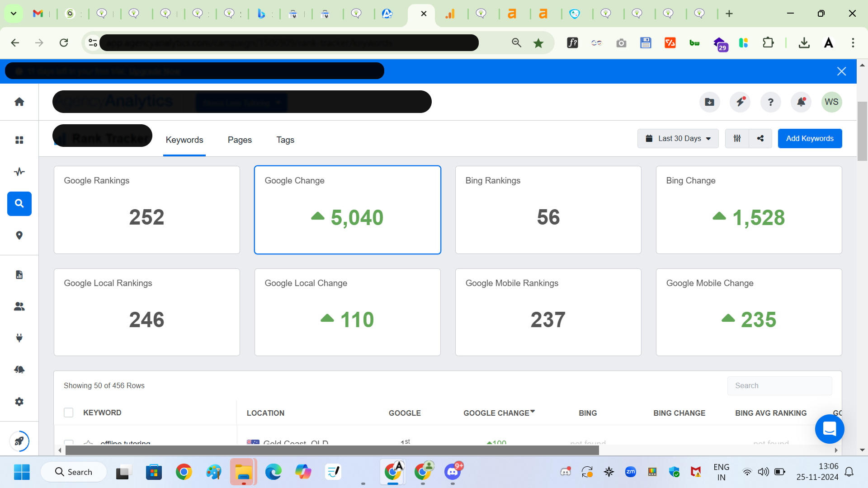Star the offline tutoring keyword row
The image size is (868, 488).
coord(89,443)
